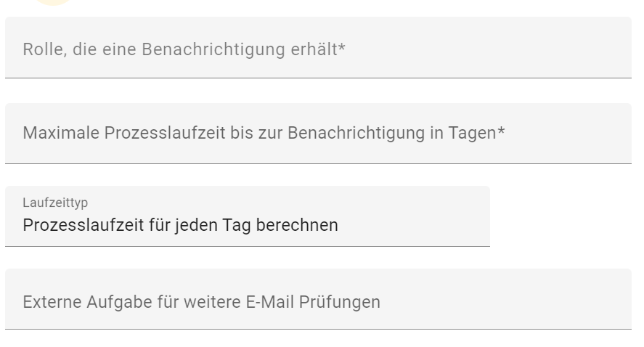Click the days-until-notification input field
Image resolution: width=644 pixels, height=347 pixels.
(x=318, y=134)
